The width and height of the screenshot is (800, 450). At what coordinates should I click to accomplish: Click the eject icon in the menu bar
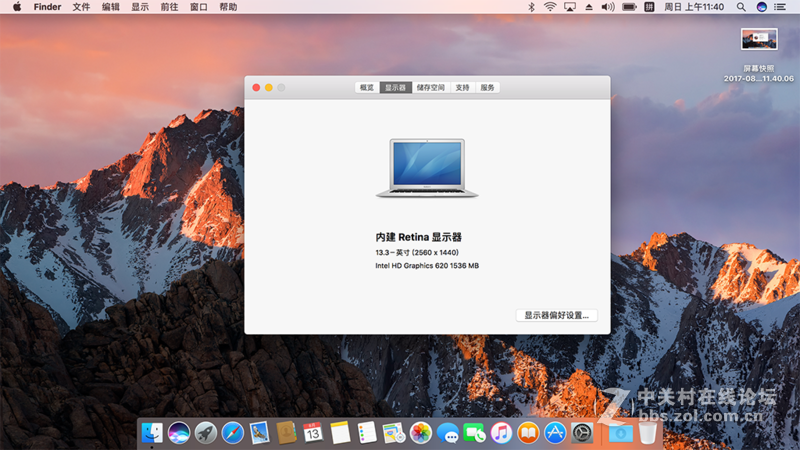589,7
